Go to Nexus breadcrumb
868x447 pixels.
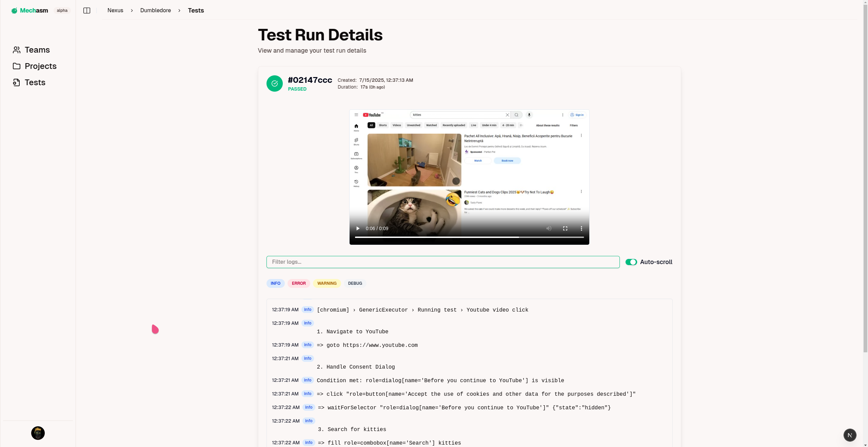pos(115,11)
